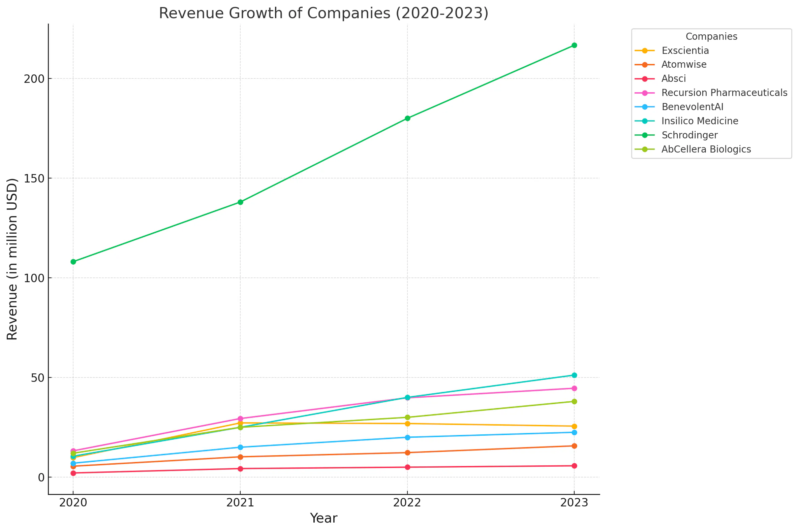Click AbCellera Biologics' 2022 data point
The image size is (798, 532).
tap(407, 417)
